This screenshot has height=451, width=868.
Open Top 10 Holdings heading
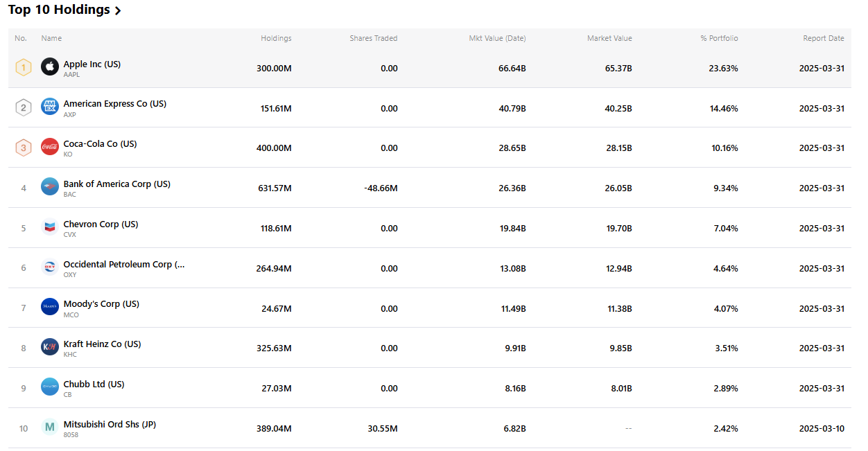(x=59, y=10)
